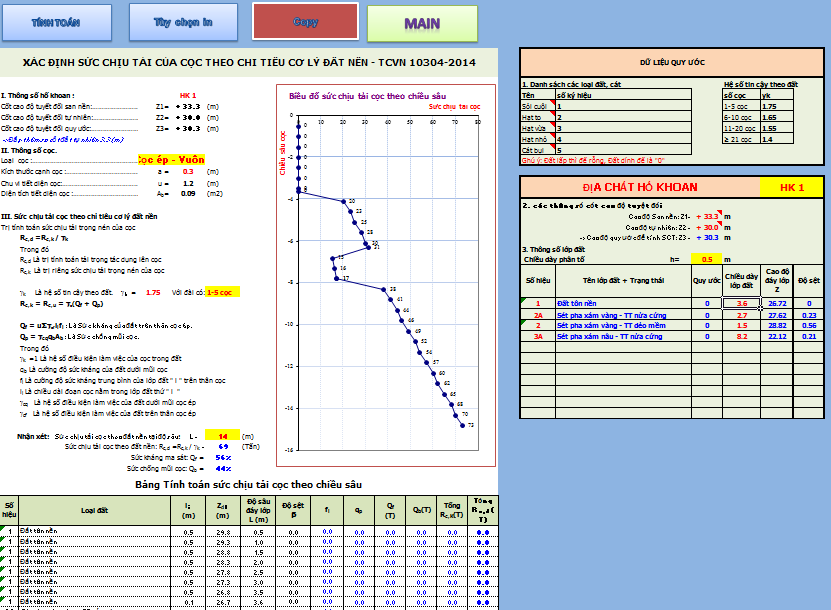The height and width of the screenshot is (610, 831).
Task: Select the 11-20 cọc pile count cell
Action: pyautogui.click(x=742, y=128)
